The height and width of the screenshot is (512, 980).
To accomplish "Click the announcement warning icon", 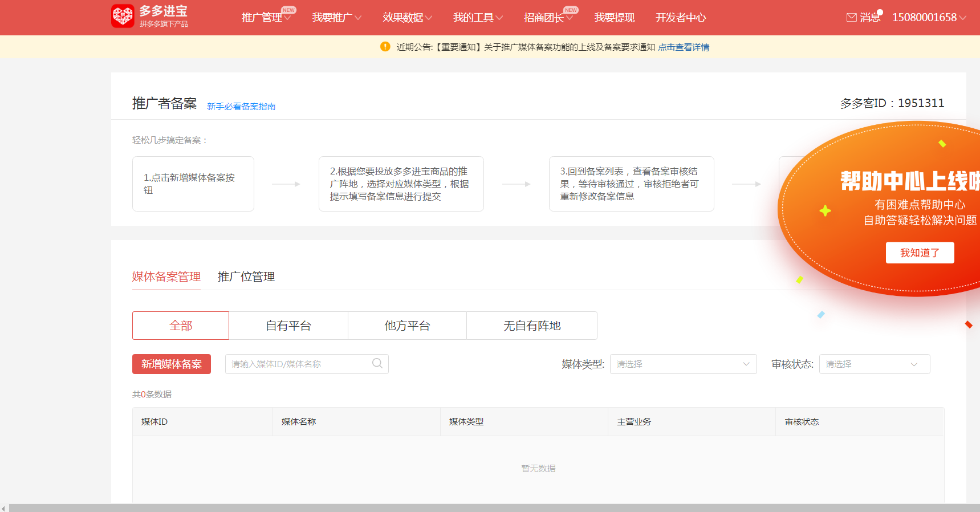I will (385, 47).
